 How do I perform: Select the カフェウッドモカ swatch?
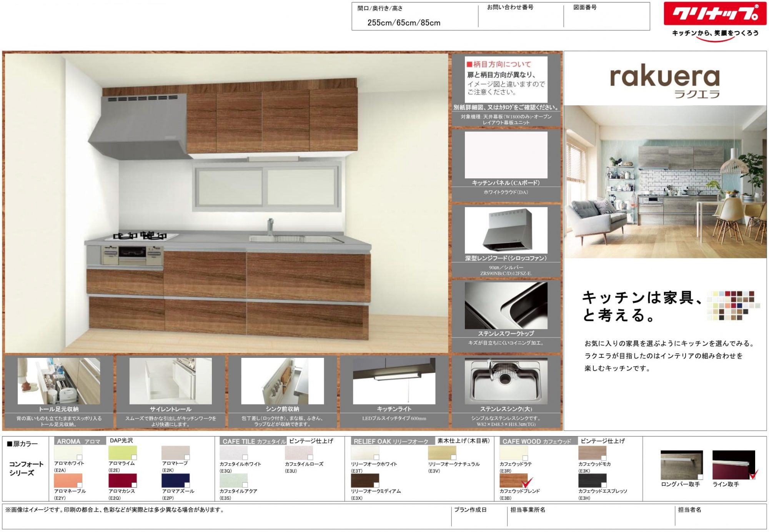592,453
